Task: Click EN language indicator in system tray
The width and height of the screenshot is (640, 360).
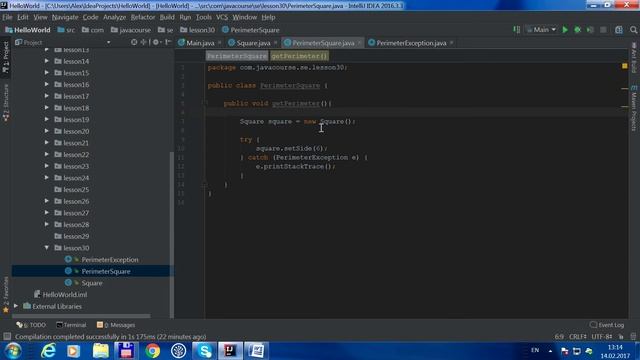Action: tap(535, 350)
